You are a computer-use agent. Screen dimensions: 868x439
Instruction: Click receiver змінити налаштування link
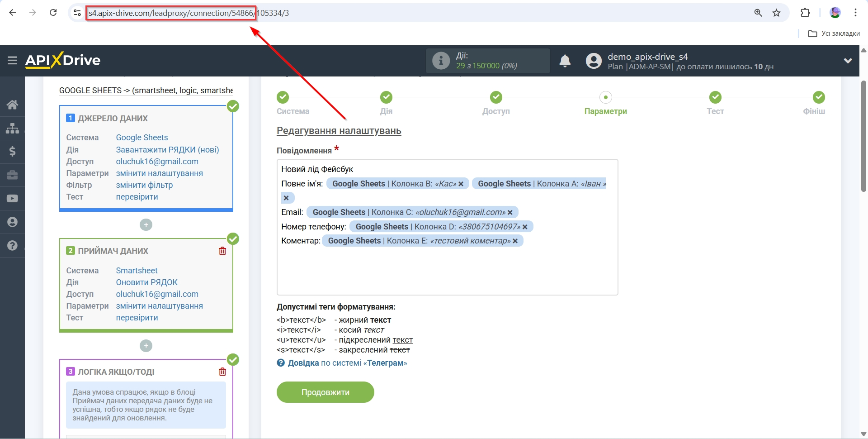(159, 306)
